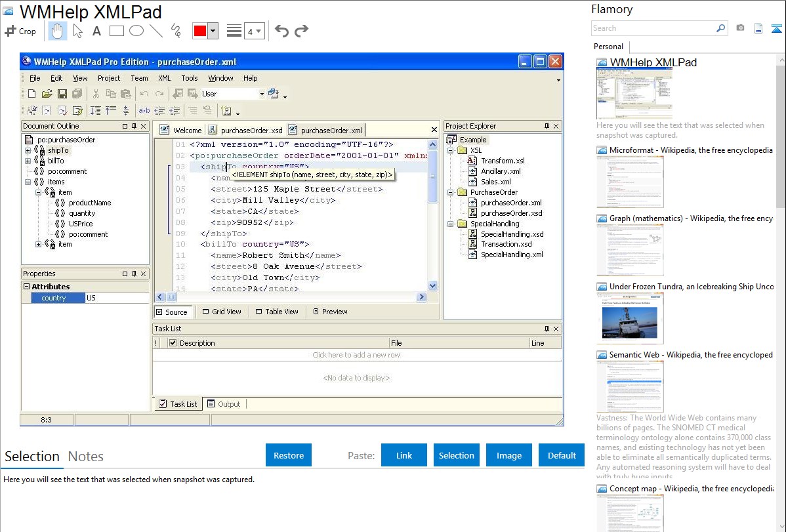
Task: Toggle the Description checkbox in Task List
Action: click(173, 342)
